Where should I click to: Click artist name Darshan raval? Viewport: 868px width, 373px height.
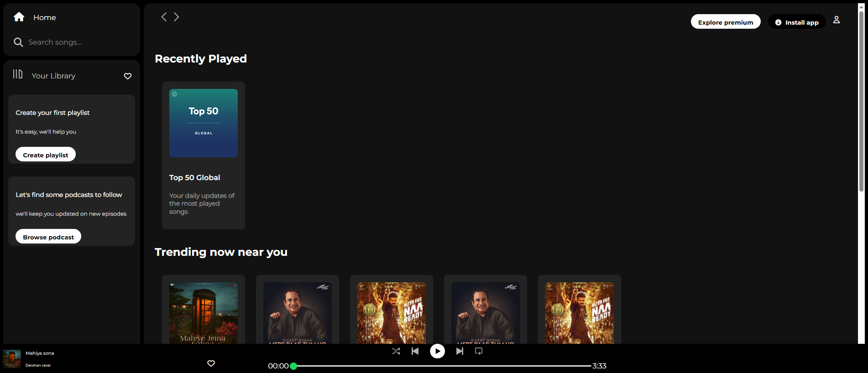38,365
